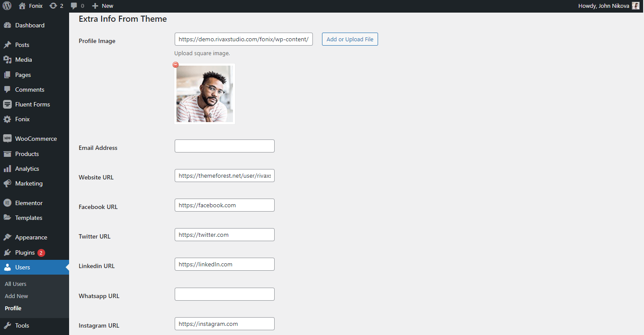Click the Profile Image URL text box
The height and width of the screenshot is (335, 644).
point(243,39)
